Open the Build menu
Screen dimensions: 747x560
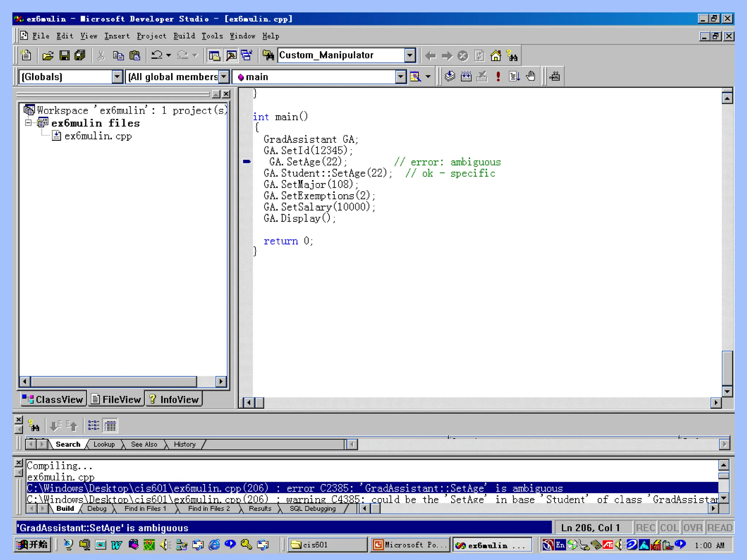(x=184, y=36)
